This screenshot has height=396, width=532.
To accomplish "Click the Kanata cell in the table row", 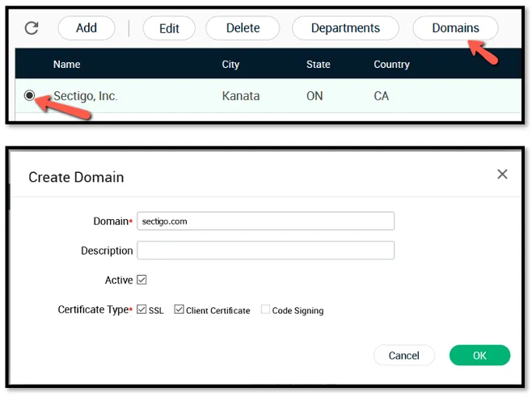I will (241, 96).
